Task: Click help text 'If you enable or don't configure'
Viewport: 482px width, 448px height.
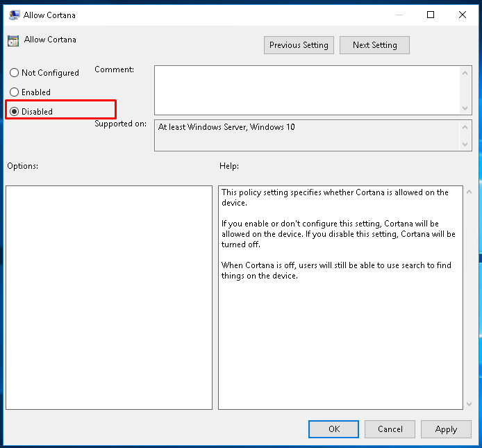Action: pyautogui.click(x=279, y=224)
